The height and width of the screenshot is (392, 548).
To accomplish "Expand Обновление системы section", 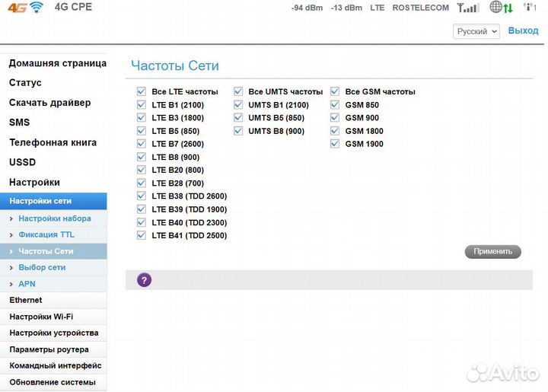I will (x=53, y=383).
